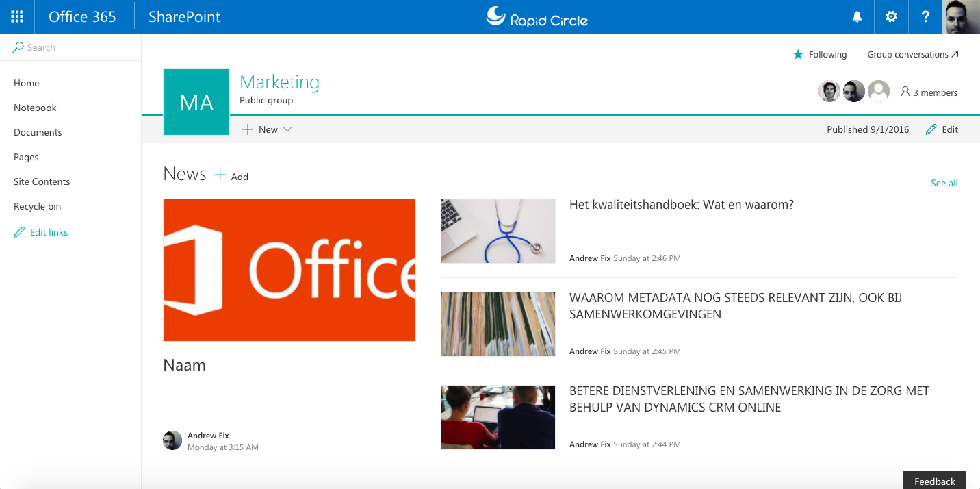Open Group conversations link
Image resolution: width=980 pixels, height=489 pixels.
coord(913,54)
